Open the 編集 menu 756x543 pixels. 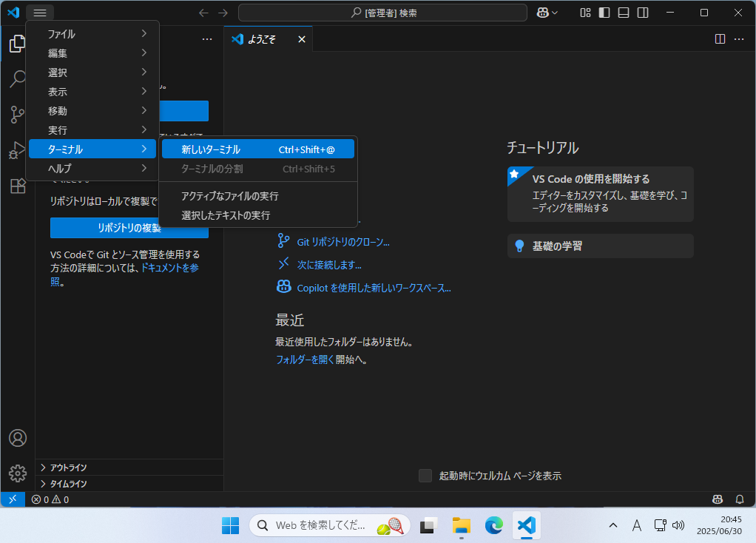[92, 53]
